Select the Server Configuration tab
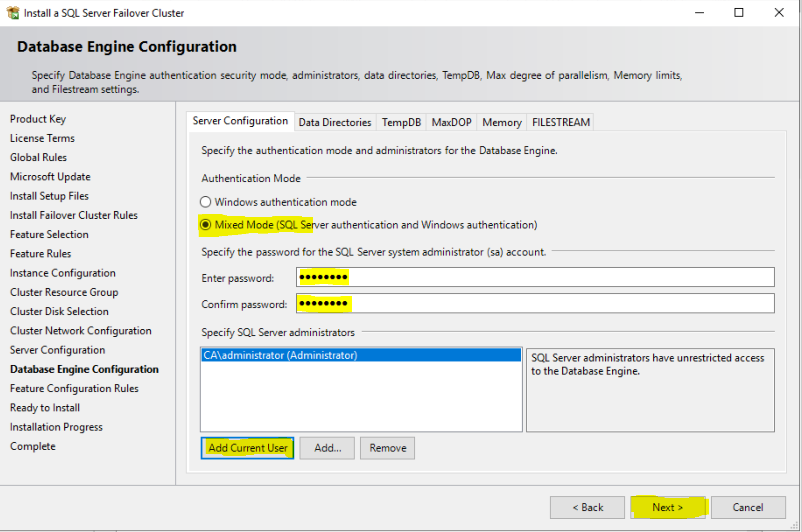The image size is (802, 532). click(x=240, y=121)
